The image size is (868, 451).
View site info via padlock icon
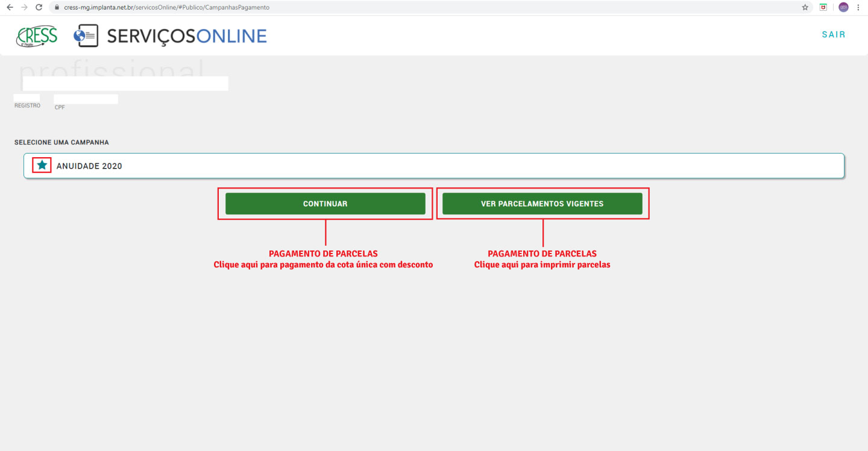click(x=57, y=8)
